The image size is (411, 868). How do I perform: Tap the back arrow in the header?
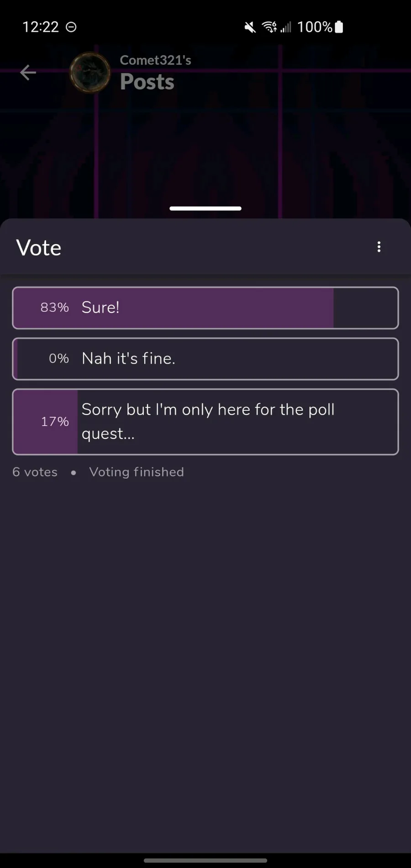pyautogui.click(x=28, y=73)
